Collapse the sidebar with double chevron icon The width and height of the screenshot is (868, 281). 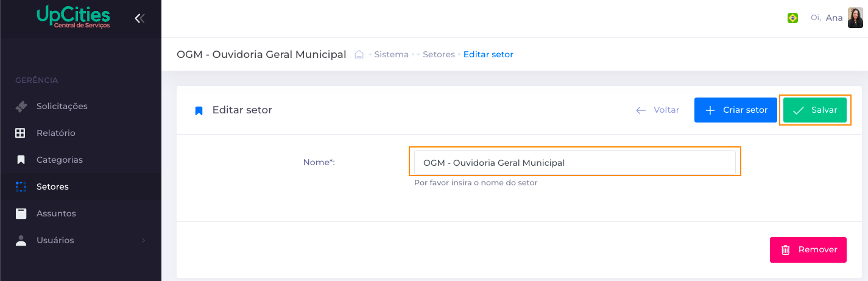(x=139, y=18)
